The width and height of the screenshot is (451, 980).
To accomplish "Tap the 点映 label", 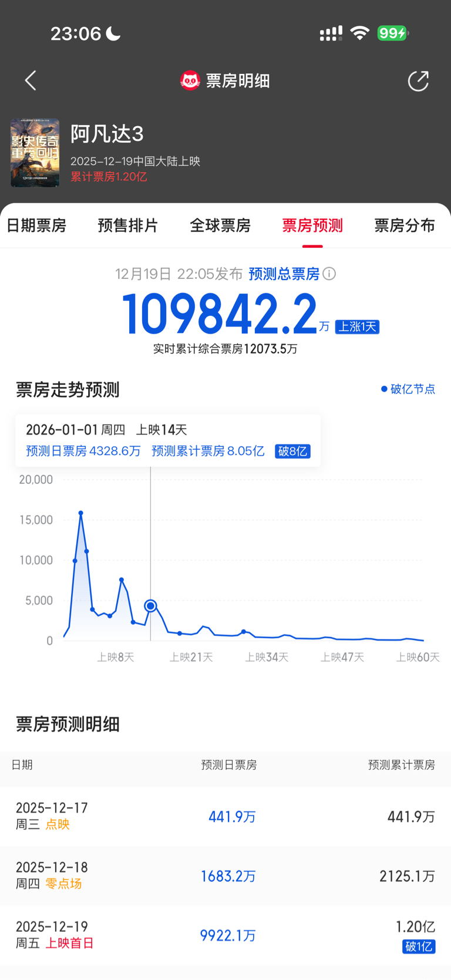I will tap(58, 824).
